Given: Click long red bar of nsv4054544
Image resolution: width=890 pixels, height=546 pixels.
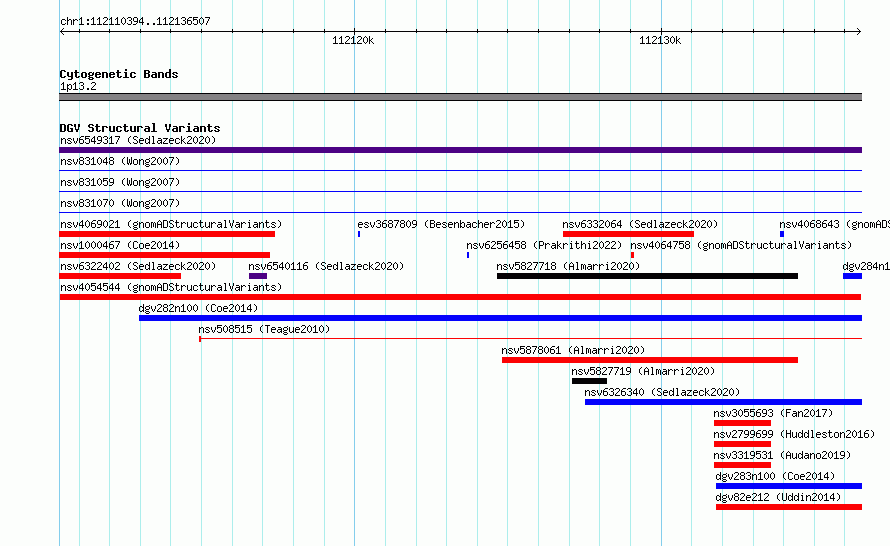Looking at the screenshot, I should [x=460, y=297].
